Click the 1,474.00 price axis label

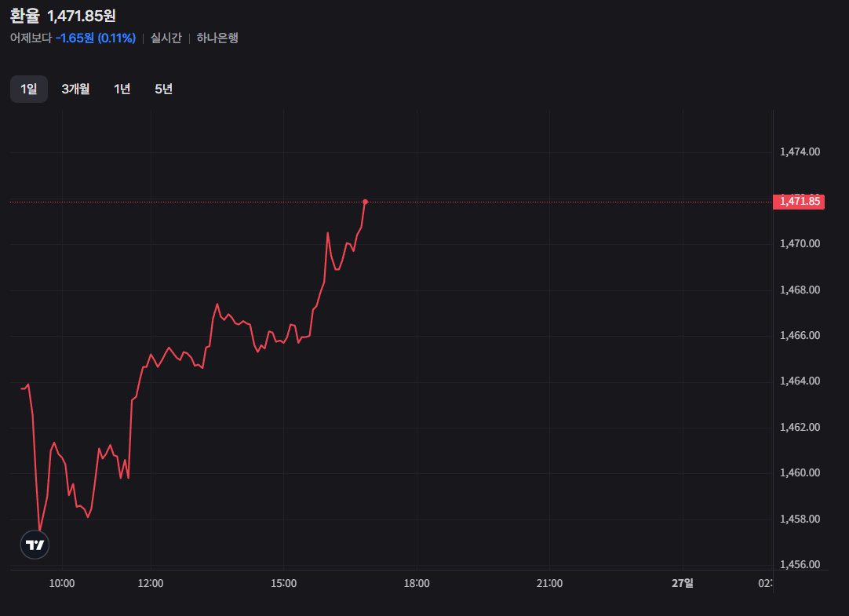pos(800,151)
